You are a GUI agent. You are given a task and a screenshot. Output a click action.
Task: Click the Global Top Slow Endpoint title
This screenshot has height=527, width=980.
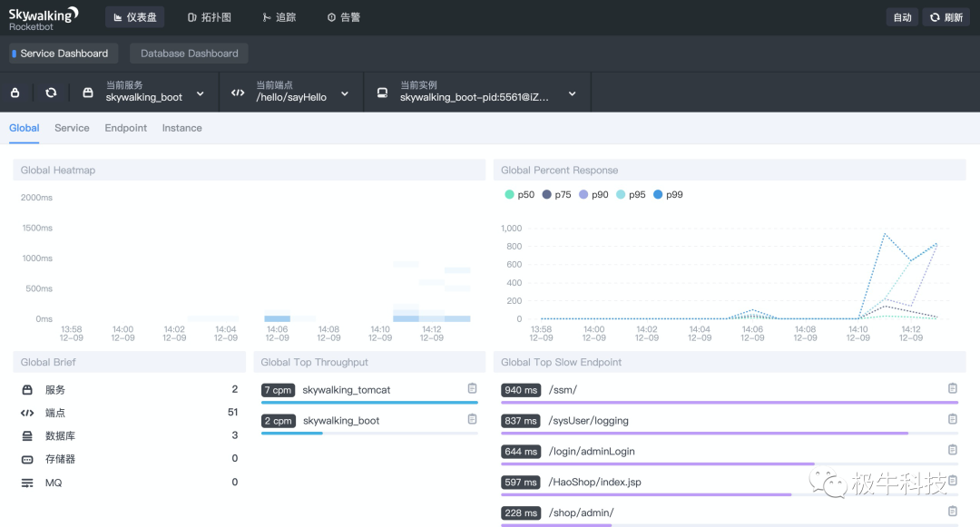562,362
